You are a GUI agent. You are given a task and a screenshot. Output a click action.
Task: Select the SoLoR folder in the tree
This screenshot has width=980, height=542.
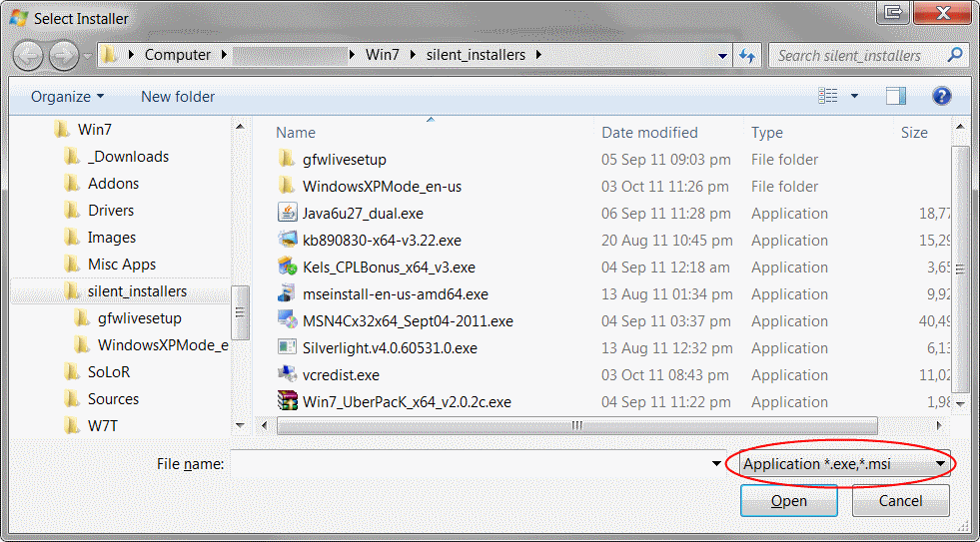click(x=109, y=372)
